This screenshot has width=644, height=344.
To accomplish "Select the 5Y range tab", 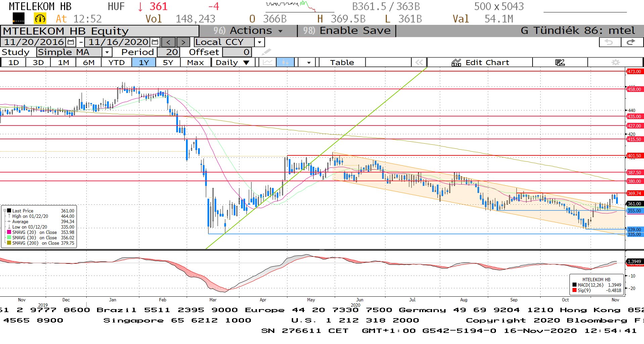I will click(168, 62).
